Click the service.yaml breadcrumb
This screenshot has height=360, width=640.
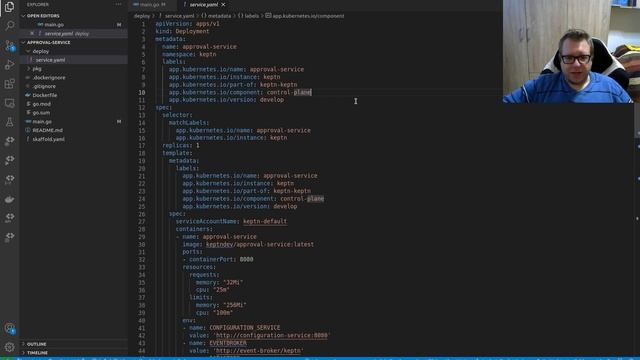click(x=179, y=16)
